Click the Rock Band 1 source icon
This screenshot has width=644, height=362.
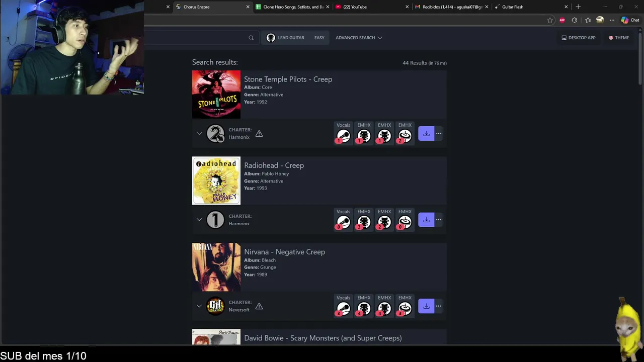coord(215,220)
